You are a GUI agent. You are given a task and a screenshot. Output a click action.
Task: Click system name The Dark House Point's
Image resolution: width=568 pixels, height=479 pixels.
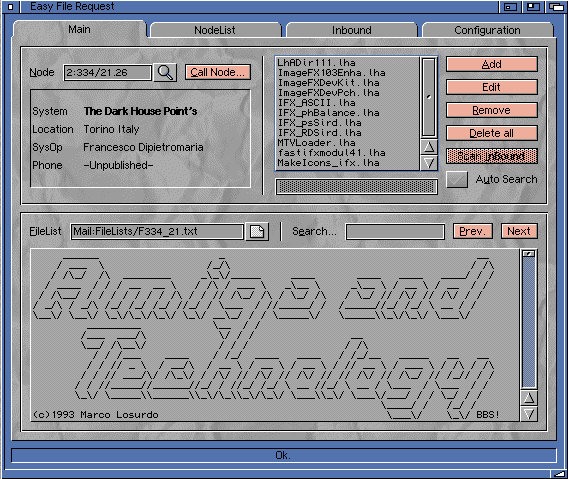coord(141,111)
